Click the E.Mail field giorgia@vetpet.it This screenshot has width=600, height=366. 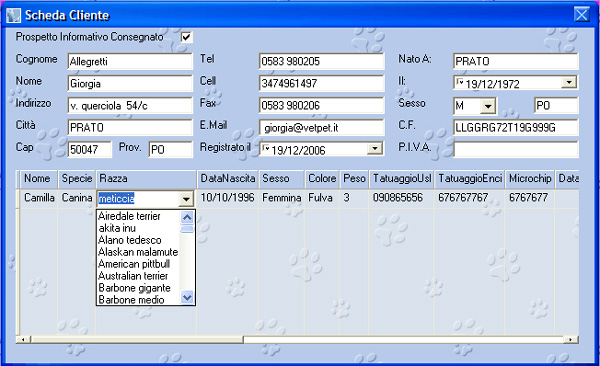pos(321,127)
